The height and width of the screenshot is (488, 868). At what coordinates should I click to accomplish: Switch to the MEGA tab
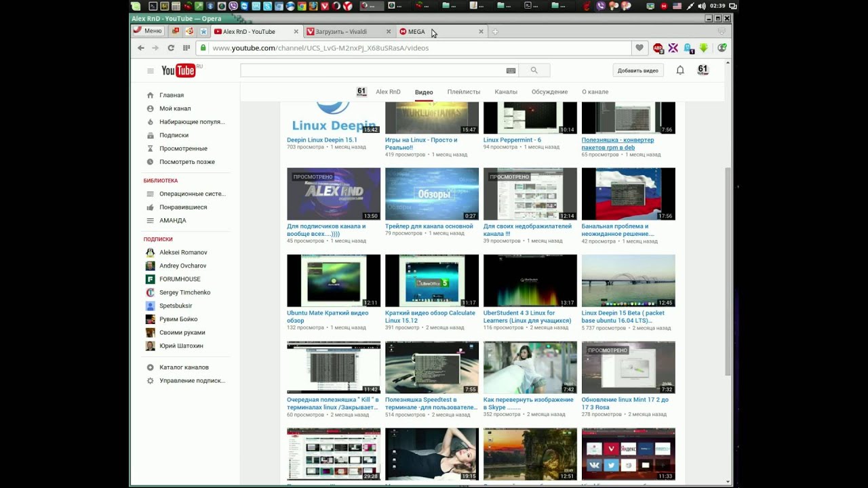pyautogui.click(x=441, y=31)
